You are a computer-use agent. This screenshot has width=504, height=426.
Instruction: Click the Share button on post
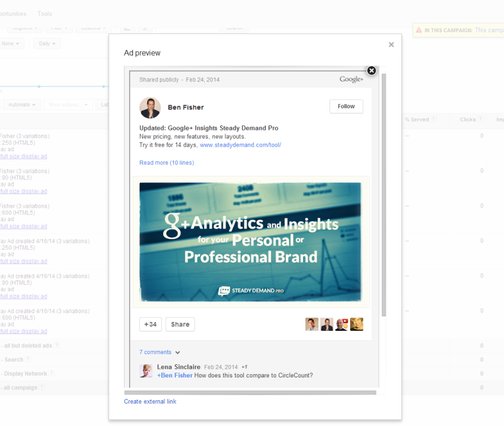[180, 325]
